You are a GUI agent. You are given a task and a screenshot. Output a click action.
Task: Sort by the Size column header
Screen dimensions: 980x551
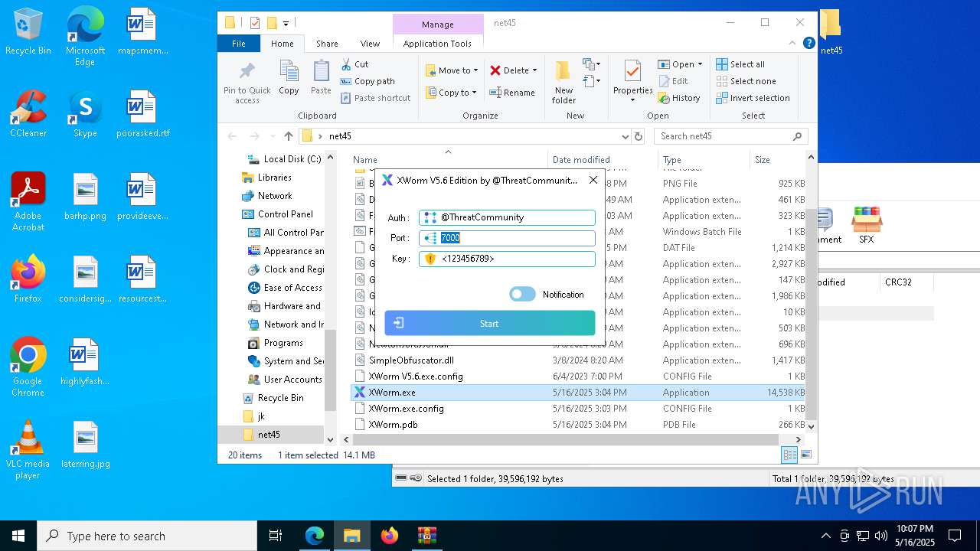click(776, 160)
